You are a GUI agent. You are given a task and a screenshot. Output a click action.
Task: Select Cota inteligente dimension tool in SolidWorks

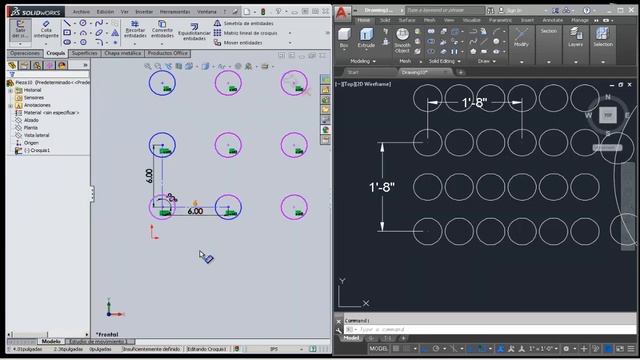(46, 29)
